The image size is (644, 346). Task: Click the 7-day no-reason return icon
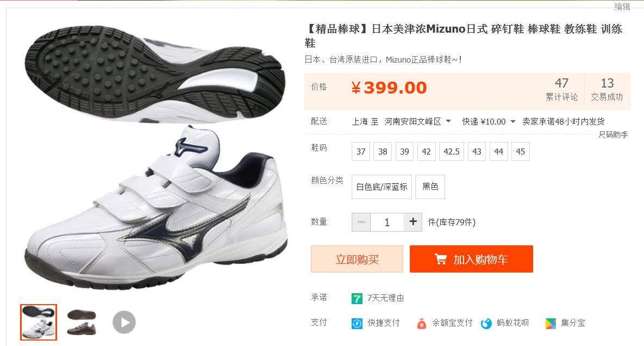click(357, 298)
